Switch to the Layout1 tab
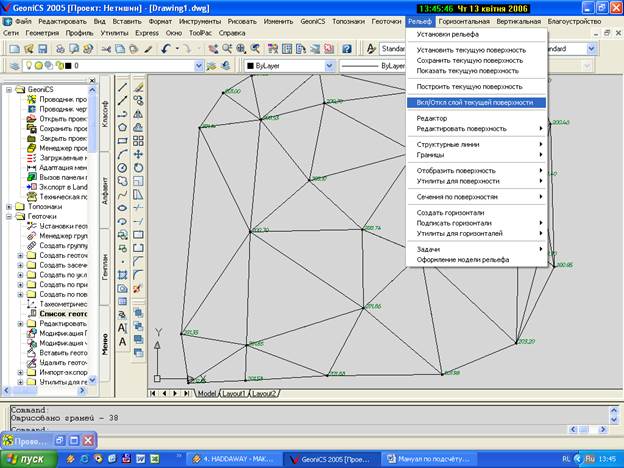Screen dimensions: 624x468 pos(234,394)
